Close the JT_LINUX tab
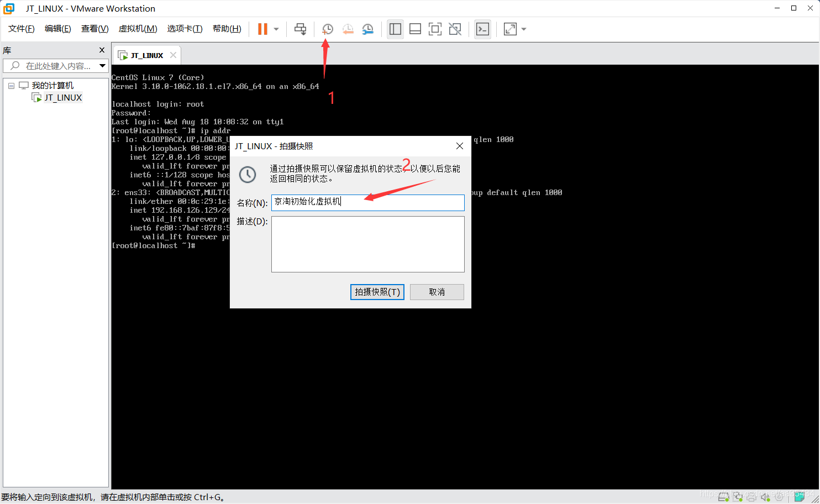The width and height of the screenshot is (820, 504). click(x=173, y=55)
